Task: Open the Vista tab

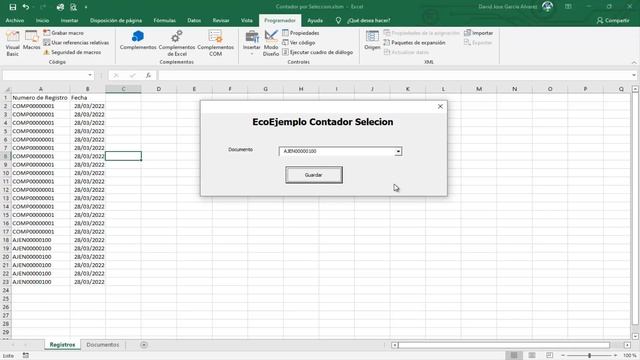Action: point(247,20)
